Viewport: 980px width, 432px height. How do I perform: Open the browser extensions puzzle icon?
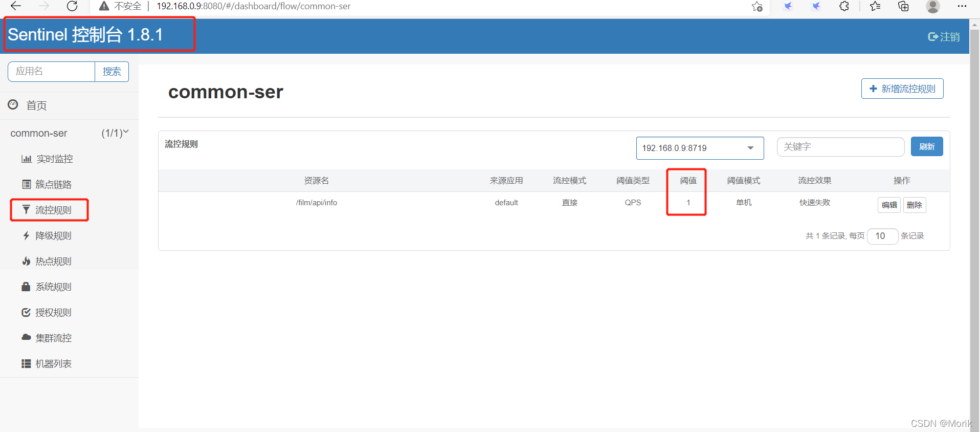[x=844, y=6]
